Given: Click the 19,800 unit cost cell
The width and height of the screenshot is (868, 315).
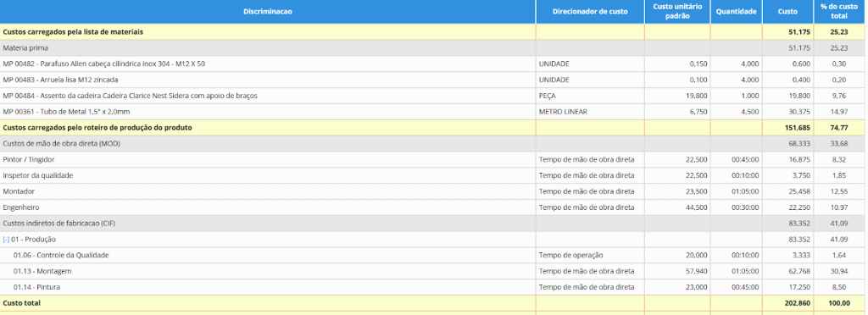Looking at the screenshot, I should [677, 96].
